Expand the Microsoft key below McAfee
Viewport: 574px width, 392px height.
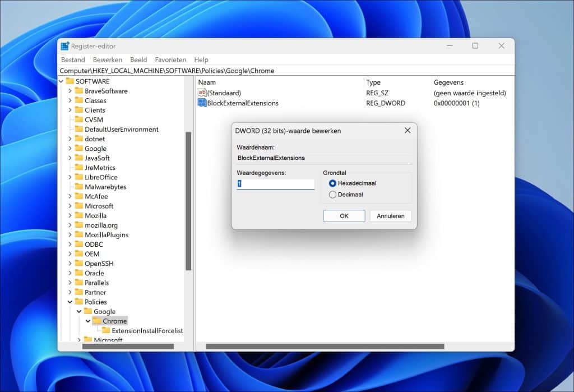pos(70,206)
